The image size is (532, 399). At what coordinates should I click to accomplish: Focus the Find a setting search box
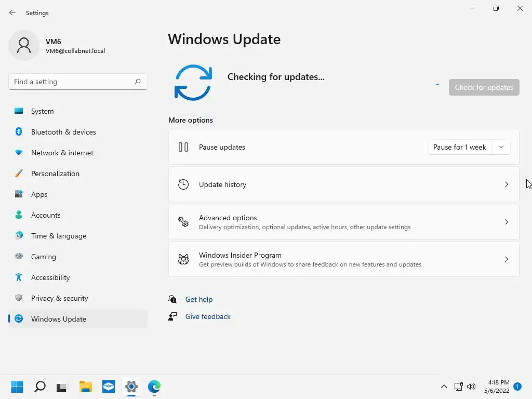pyautogui.click(x=78, y=82)
